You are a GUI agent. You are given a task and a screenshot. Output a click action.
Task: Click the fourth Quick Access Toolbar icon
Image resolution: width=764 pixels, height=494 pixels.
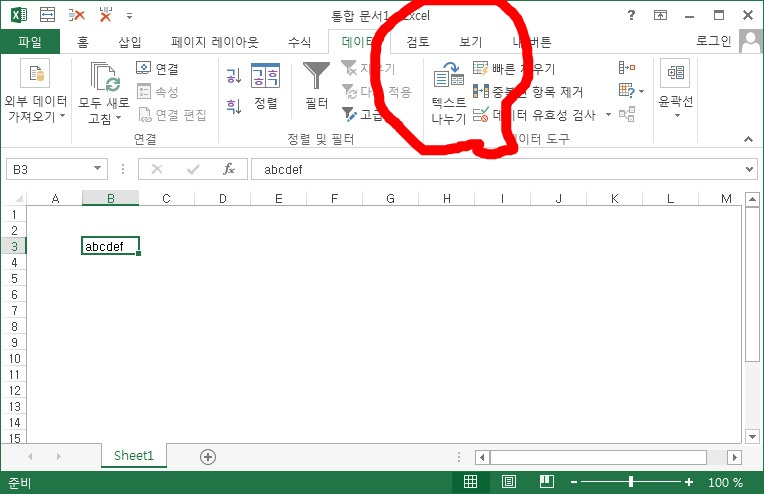point(105,15)
